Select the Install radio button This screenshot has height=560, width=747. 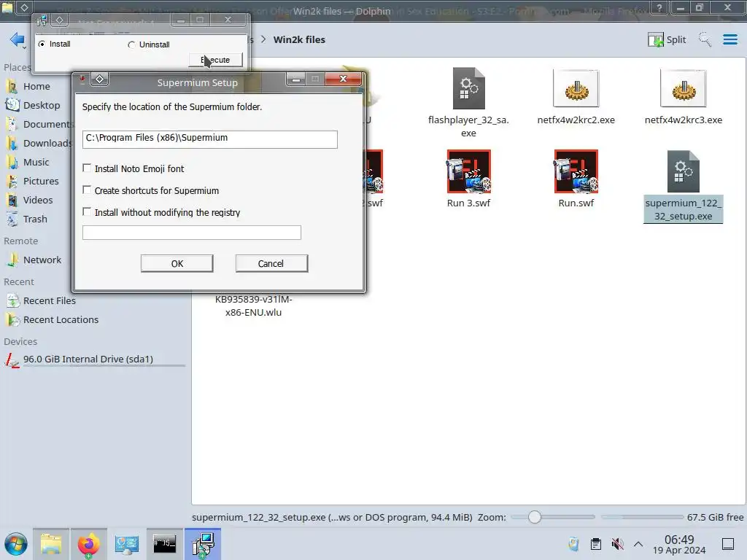42,44
